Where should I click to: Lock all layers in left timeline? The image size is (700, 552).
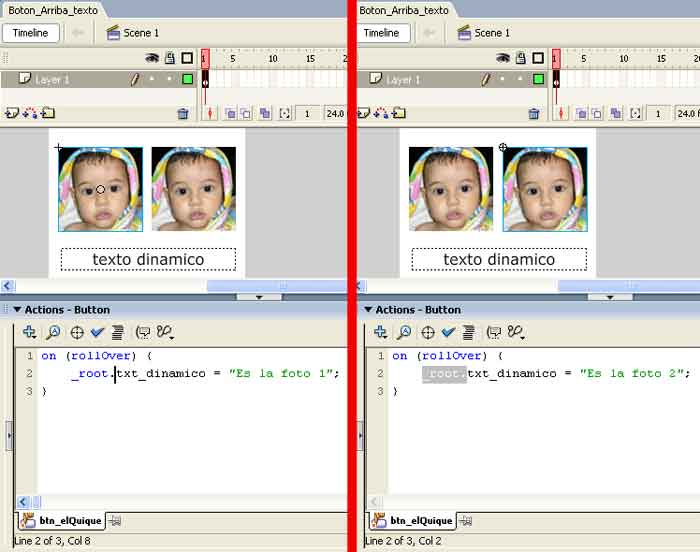coord(170,58)
